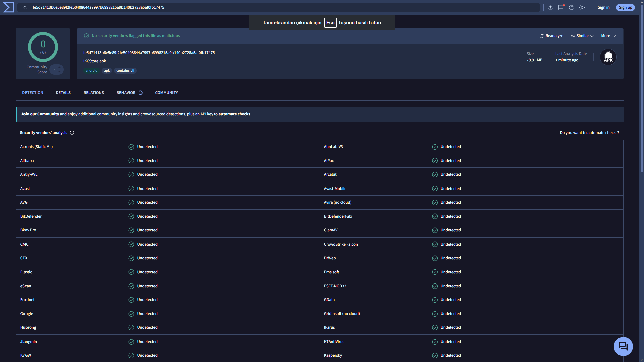Toggle the light theme sun icon

pos(582,7)
